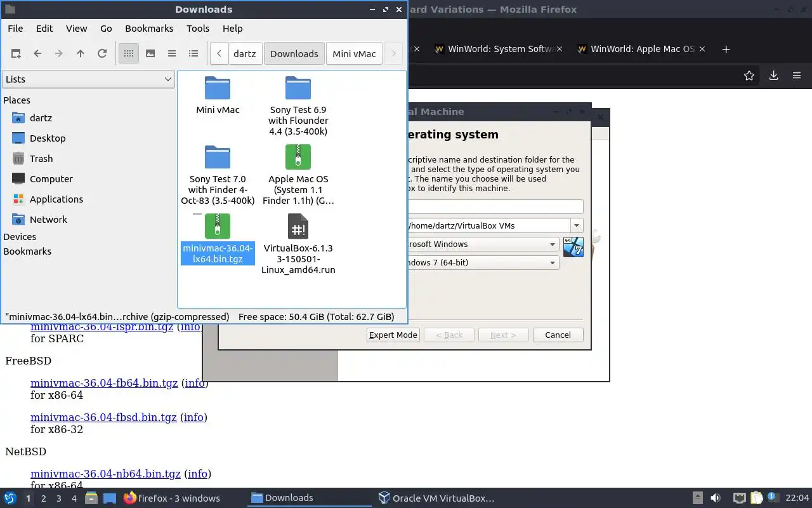Screen dimensions: 812x508
Task: Reload the current Downloads folder
Action: (102, 54)
